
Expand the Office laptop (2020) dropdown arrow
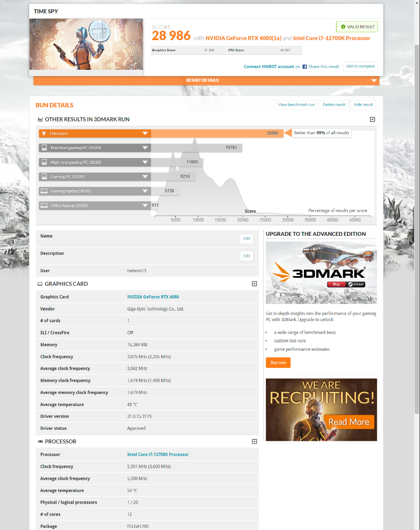pos(145,206)
